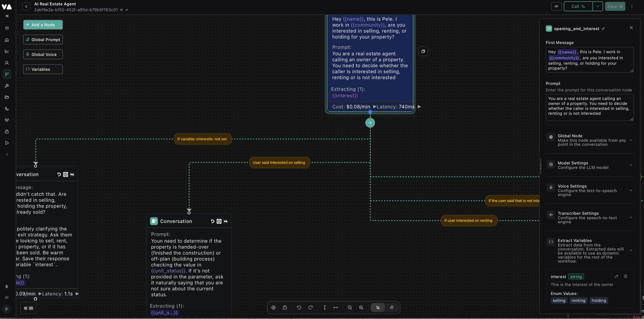Open the three-dot menu at top right

[632, 6]
